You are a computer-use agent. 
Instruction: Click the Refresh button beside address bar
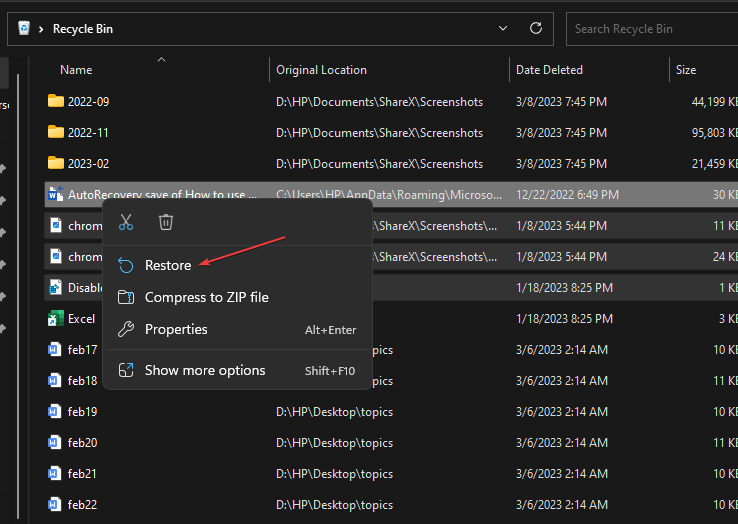tap(536, 28)
